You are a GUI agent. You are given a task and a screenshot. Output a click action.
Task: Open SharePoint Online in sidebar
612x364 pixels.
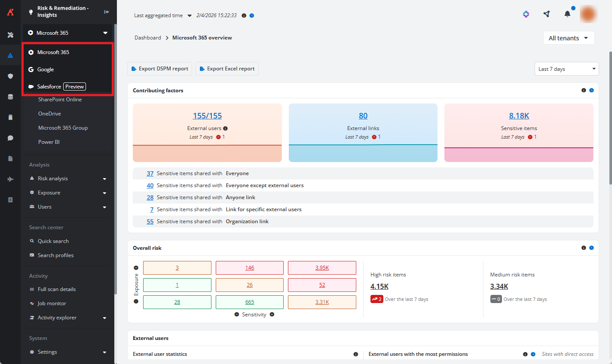pyautogui.click(x=60, y=100)
